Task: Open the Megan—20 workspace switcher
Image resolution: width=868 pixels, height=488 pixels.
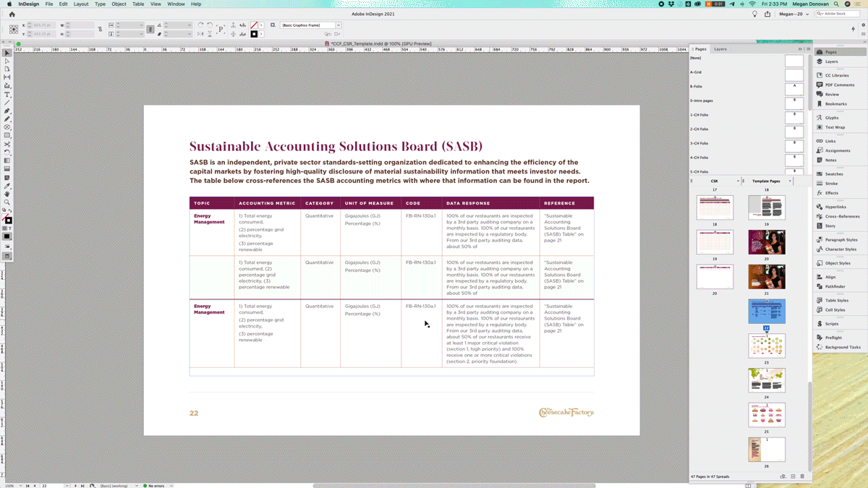Action: point(794,14)
